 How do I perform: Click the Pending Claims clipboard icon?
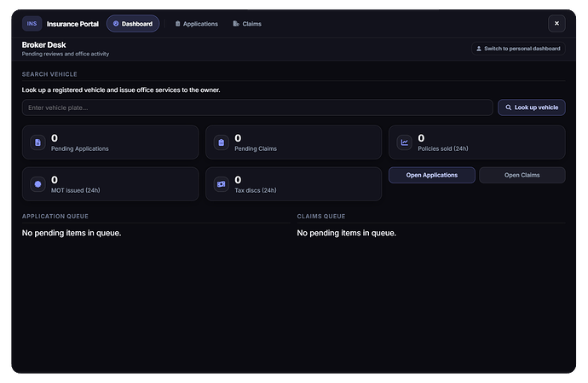click(x=222, y=142)
